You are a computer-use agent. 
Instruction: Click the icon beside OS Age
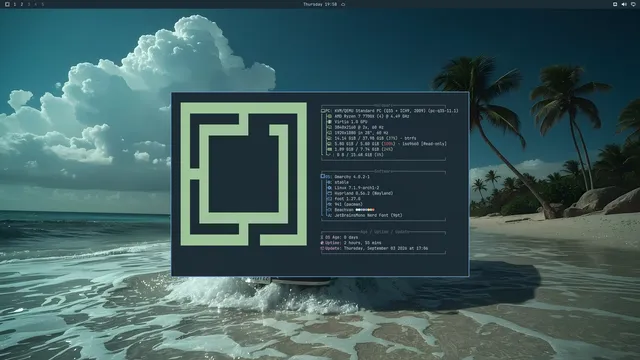click(x=322, y=237)
